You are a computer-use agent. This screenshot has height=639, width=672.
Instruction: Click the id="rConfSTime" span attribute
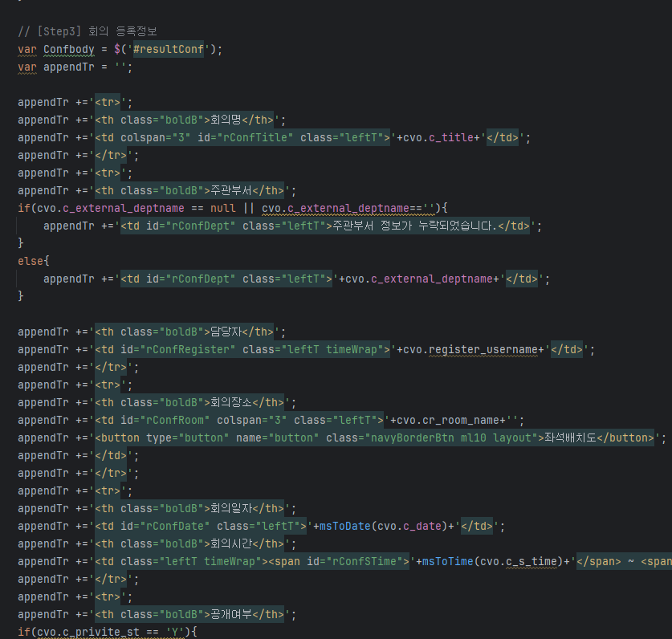tap(354, 562)
